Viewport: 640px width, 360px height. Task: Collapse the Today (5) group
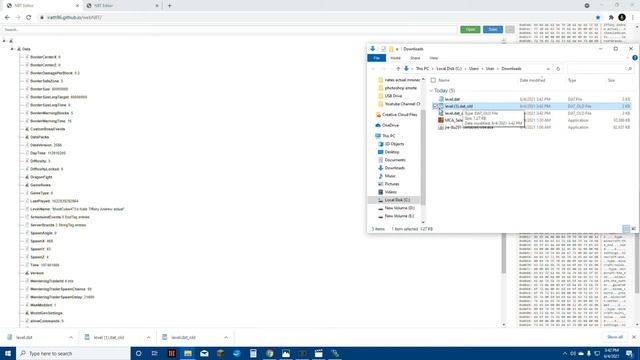click(431, 91)
